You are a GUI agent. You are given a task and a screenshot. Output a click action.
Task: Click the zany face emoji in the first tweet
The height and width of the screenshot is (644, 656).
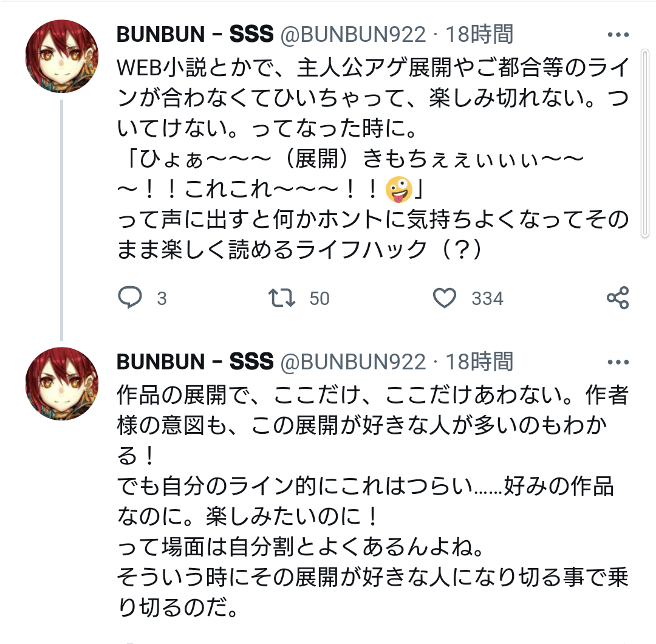(x=399, y=191)
